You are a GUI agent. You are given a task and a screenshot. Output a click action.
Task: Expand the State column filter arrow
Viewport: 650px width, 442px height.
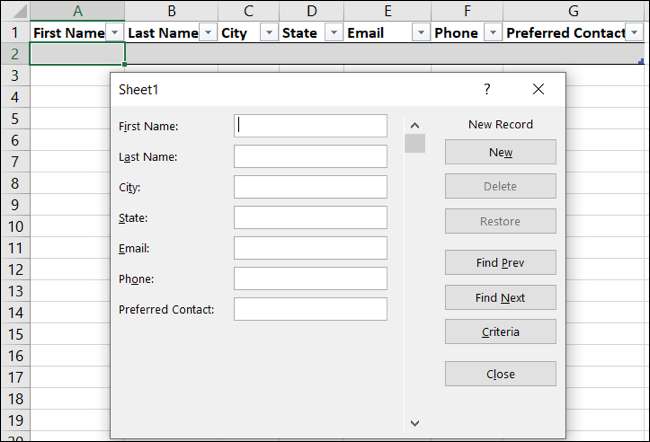(331, 33)
